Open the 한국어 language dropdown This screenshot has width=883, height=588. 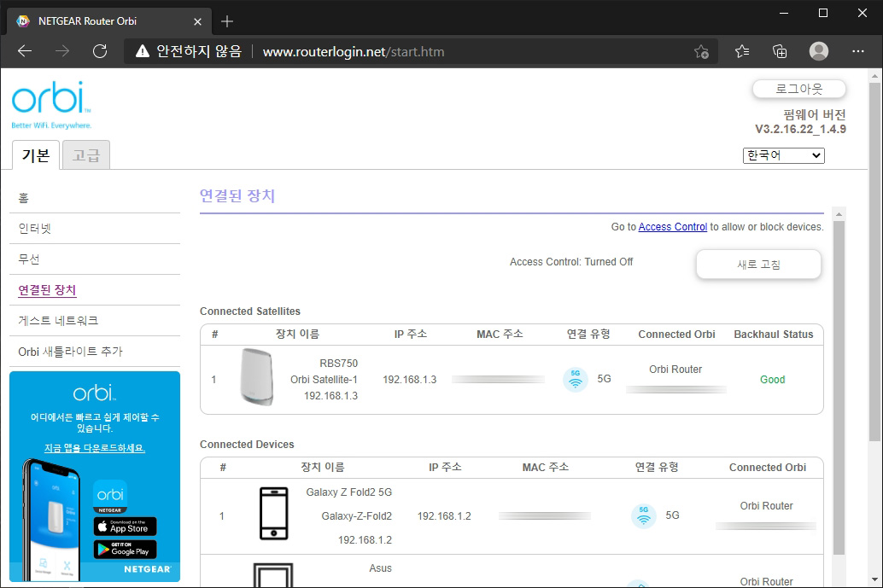(x=783, y=155)
